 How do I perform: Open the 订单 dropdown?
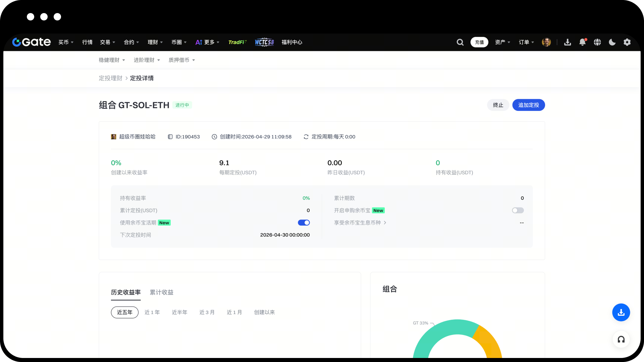[x=527, y=42]
